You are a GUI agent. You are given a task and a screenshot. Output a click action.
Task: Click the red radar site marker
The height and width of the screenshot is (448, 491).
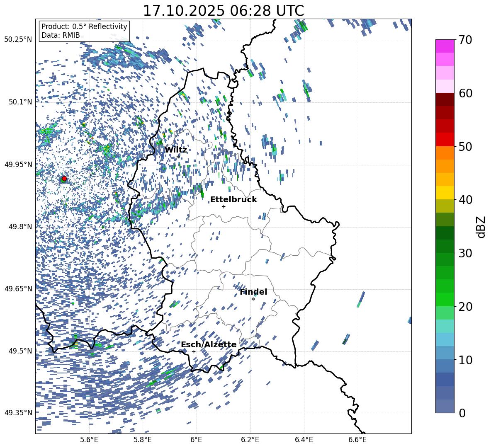(x=64, y=179)
